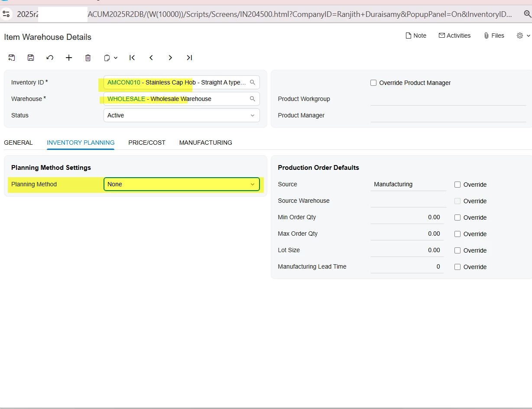The width and height of the screenshot is (532, 409).
Task: Switch to the GENERAL tab
Action: point(18,143)
